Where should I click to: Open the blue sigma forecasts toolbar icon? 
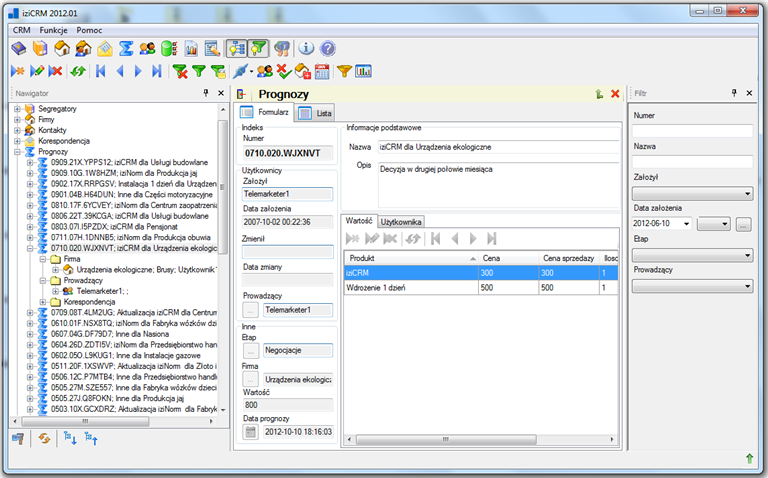tap(126, 48)
